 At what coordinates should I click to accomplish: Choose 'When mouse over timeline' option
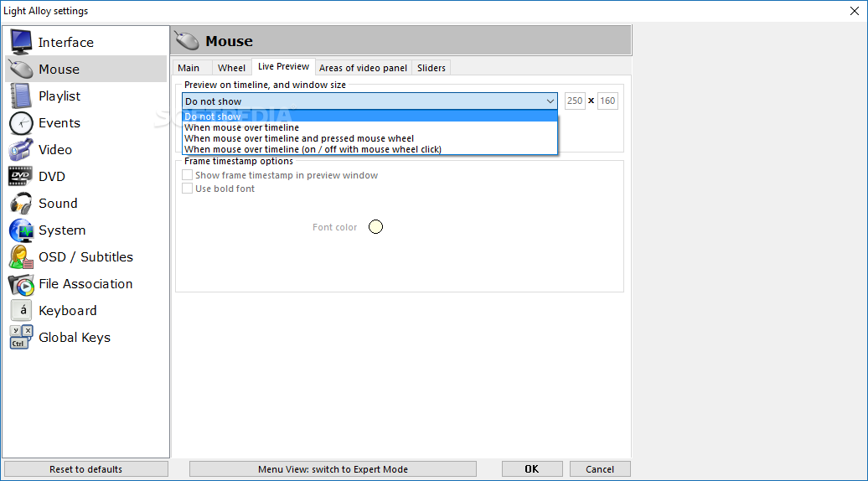click(x=369, y=127)
